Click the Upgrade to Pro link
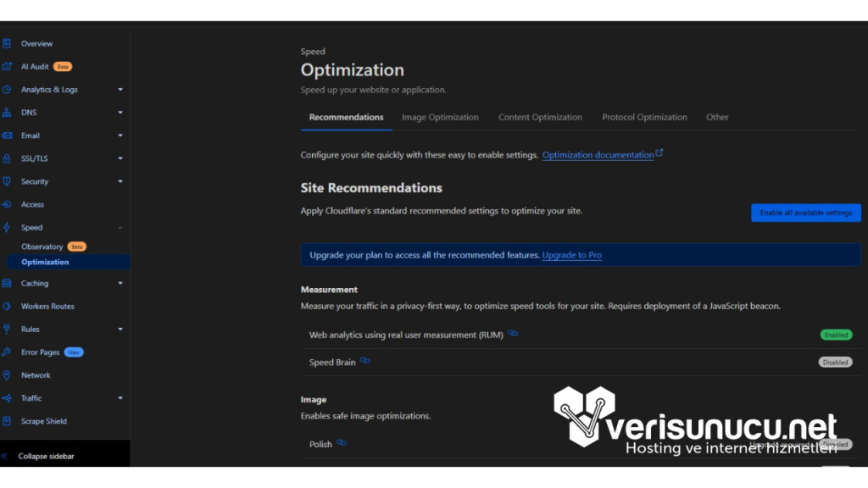 [572, 255]
